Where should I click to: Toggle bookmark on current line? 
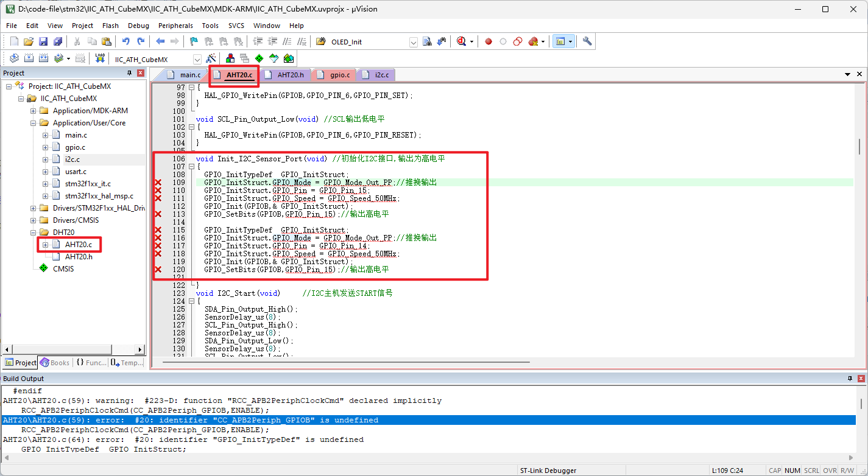[x=194, y=41]
